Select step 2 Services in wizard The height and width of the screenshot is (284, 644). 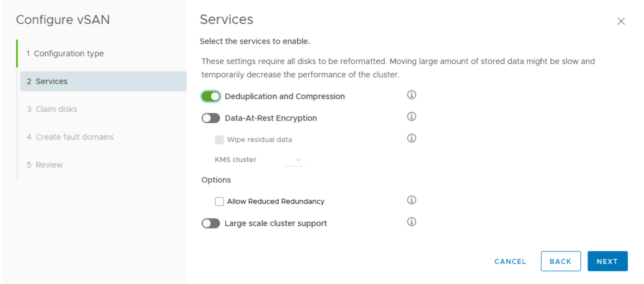click(x=103, y=81)
